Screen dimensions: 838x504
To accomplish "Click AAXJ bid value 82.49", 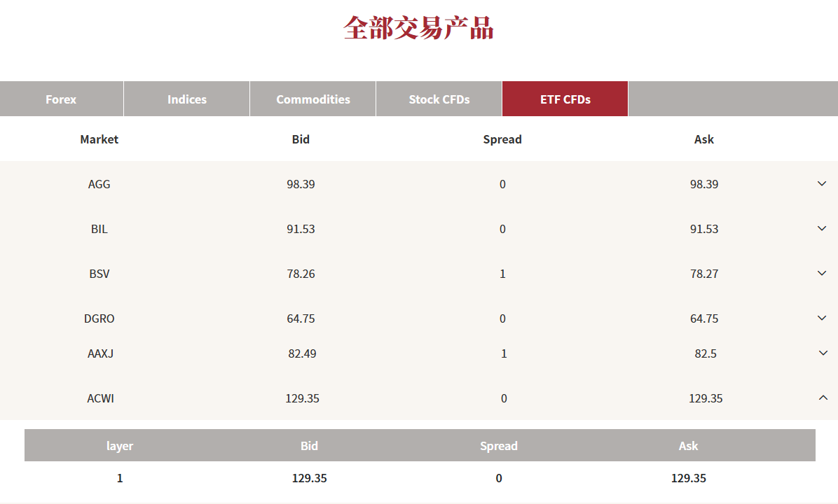I will (x=302, y=353).
